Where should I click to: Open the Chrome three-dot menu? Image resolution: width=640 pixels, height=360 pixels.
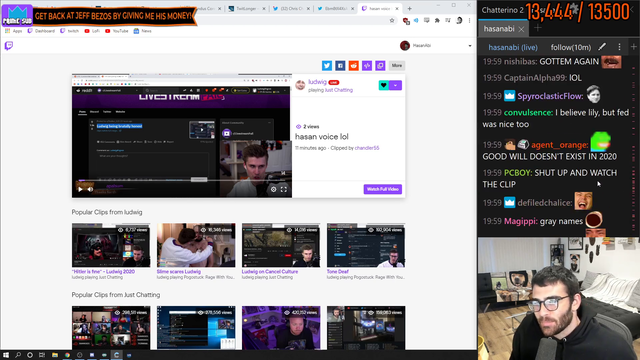469,20
